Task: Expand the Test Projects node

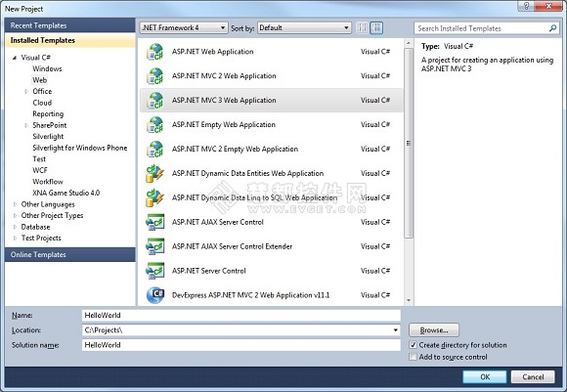Action: coord(15,239)
